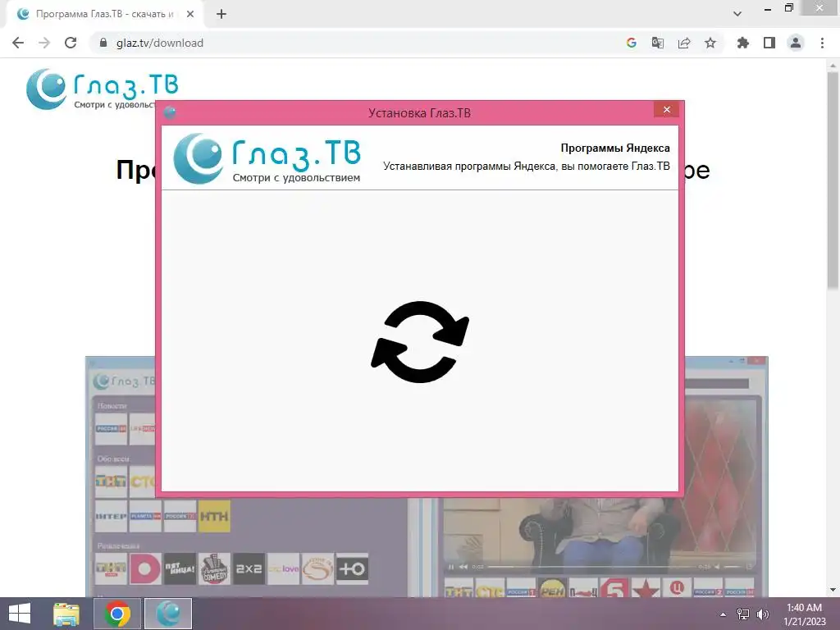The width and height of the screenshot is (840, 630).
Task: Click the browser forward arrow
Action: pyautogui.click(x=44, y=43)
